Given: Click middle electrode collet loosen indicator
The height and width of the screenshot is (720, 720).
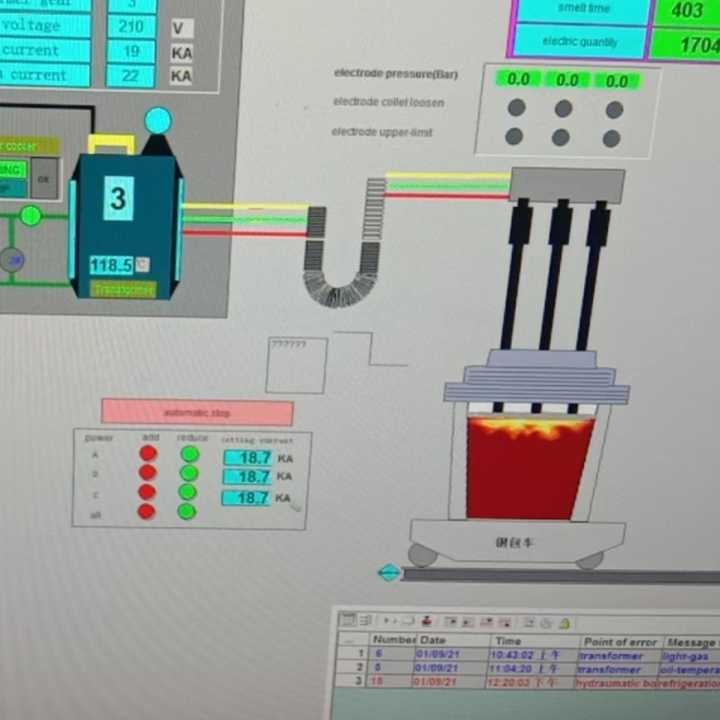Looking at the screenshot, I should pyautogui.click(x=563, y=109).
